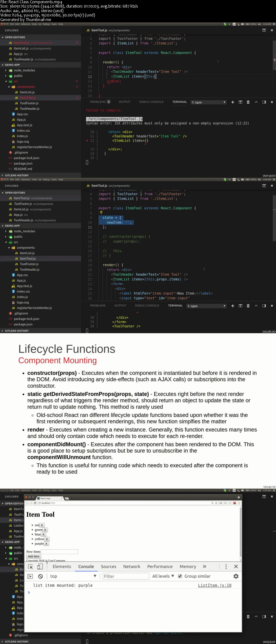
Task: Remove yellow with its X button
Action: [47, 539]
